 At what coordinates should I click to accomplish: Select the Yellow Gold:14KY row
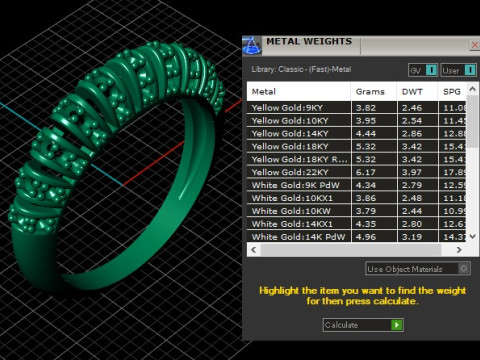coord(356,134)
